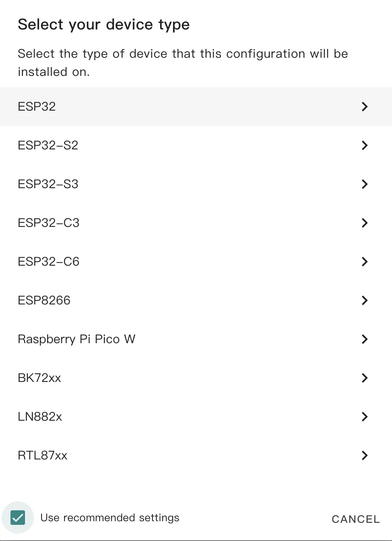Uncheck the Use recommended settings checkbox
The image size is (392, 541).
pyautogui.click(x=18, y=518)
